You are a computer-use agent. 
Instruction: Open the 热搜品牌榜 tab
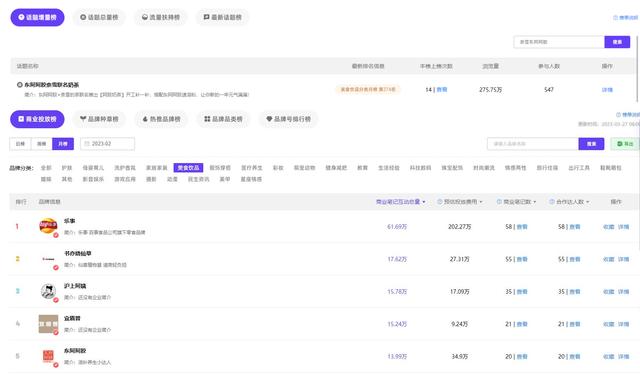pyautogui.click(x=161, y=119)
